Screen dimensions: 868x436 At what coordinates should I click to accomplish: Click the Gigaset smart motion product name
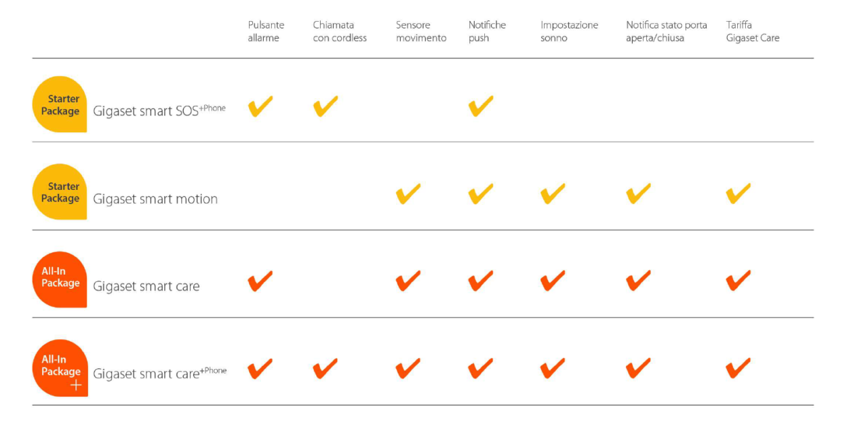tap(155, 199)
